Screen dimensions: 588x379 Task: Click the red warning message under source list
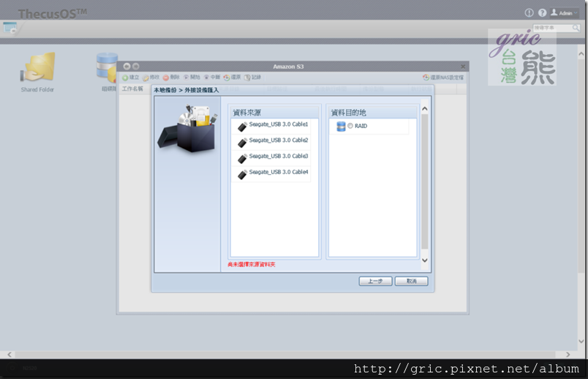coord(252,265)
